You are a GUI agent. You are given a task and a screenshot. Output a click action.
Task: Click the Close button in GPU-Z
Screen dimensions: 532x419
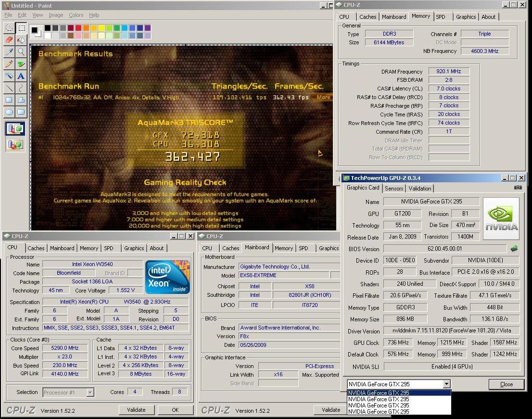pos(506,384)
